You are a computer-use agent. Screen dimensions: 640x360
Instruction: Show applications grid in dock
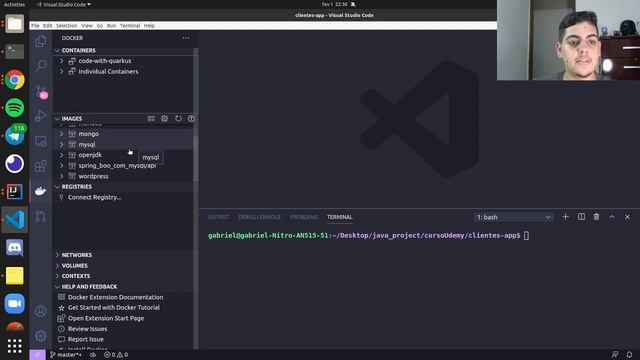point(15,346)
